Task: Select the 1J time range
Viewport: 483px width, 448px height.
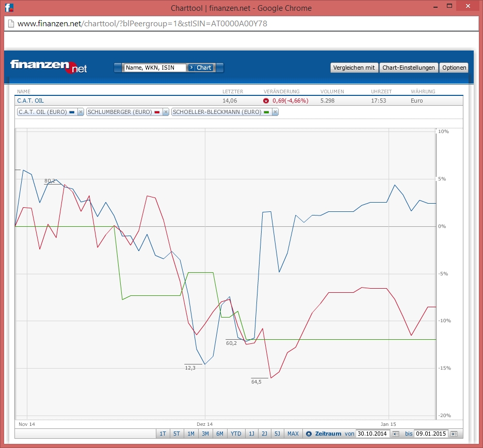Action: click(252, 434)
